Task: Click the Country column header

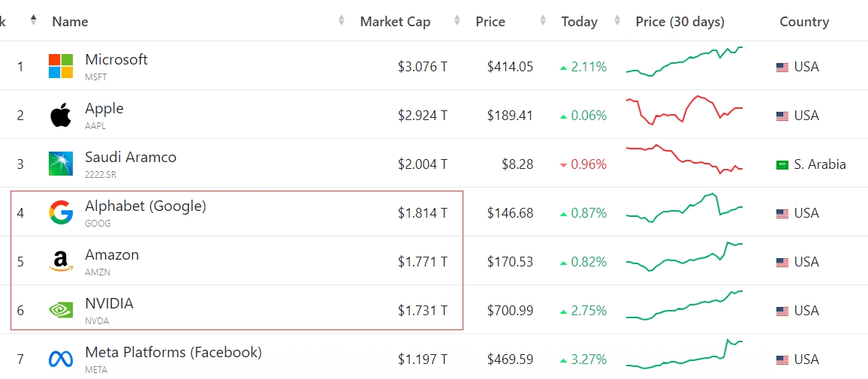Action: click(x=803, y=22)
